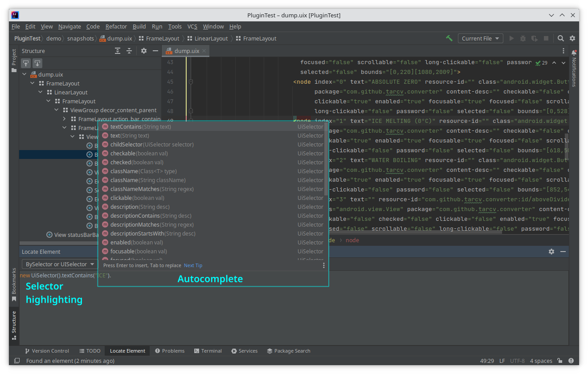Click the Structure stripe button at left

click(14, 325)
